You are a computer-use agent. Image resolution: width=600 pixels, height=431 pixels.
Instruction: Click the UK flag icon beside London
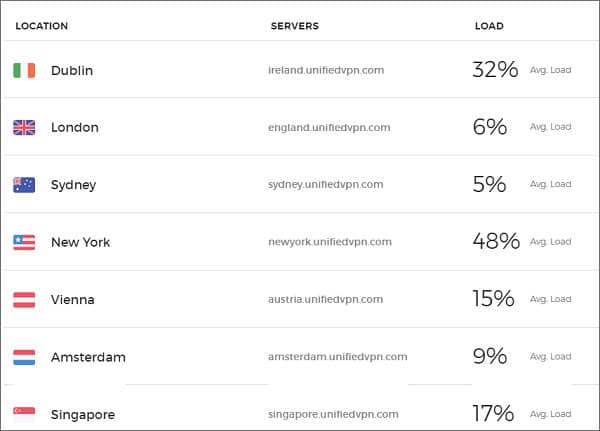pyautogui.click(x=24, y=127)
